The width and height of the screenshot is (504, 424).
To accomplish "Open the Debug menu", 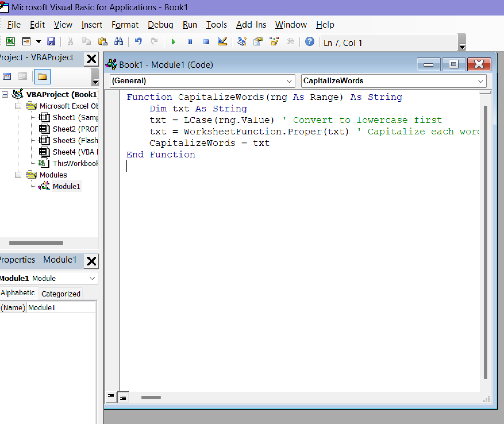I will click(x=160, y=25).
